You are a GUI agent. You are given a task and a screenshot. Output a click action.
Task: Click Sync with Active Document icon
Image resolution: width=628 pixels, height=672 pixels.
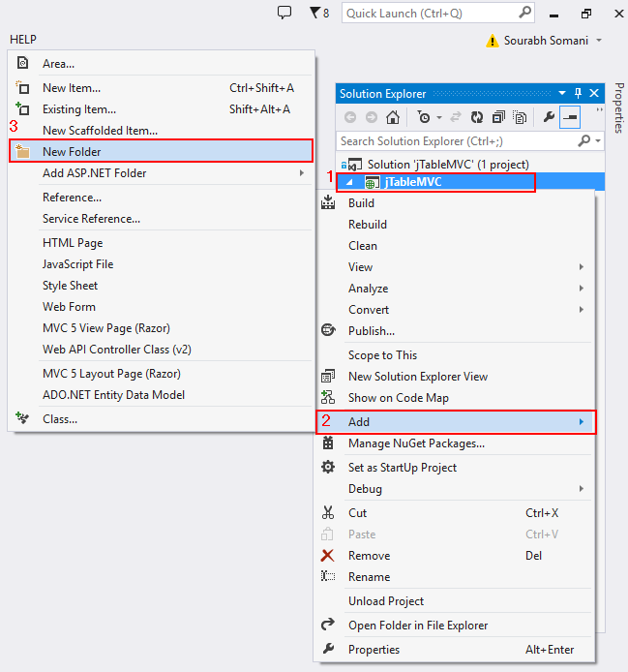(x=456, y=117)
